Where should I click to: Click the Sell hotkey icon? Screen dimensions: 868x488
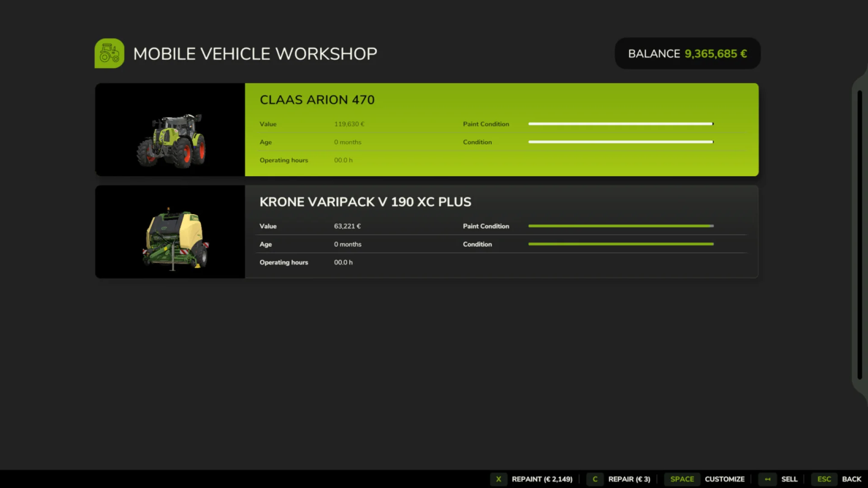(767, 479)
